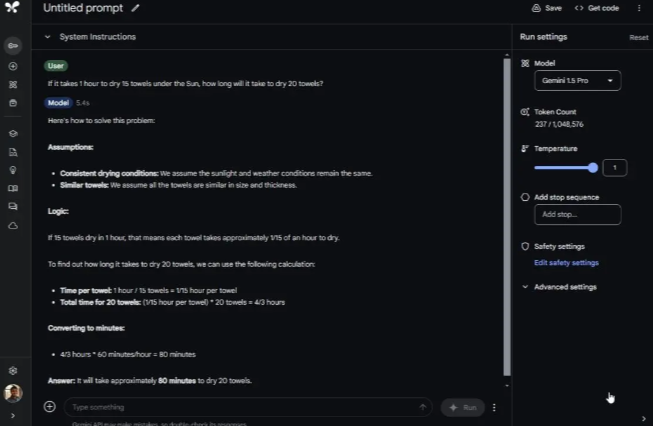Reset the run settings
The image size is (653, 426).
click(x=638, y=37)
